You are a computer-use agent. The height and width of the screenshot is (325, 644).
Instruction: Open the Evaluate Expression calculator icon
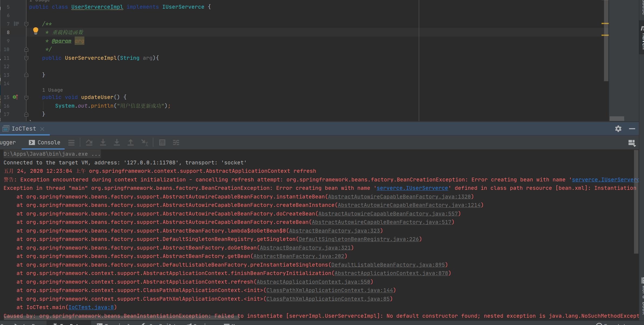162,142
